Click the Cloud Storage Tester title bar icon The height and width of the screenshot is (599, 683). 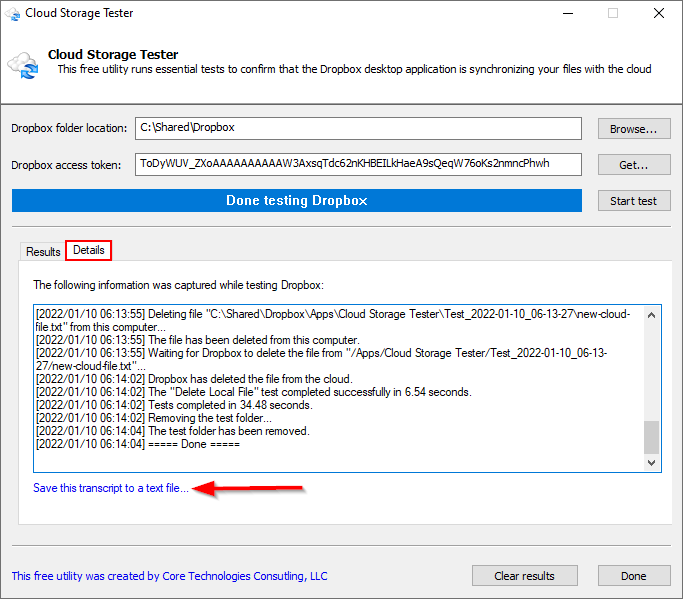[13, 14]
